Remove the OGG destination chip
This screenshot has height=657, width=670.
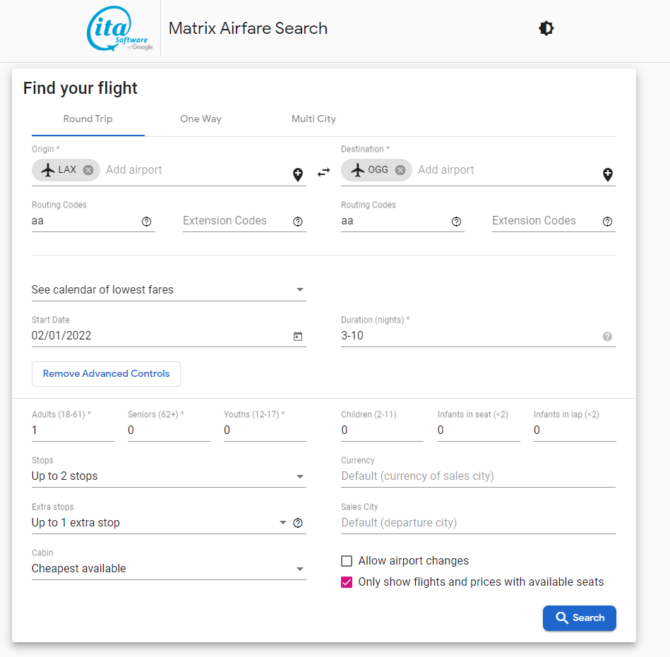pyautogui.click(x=400, y=170)
